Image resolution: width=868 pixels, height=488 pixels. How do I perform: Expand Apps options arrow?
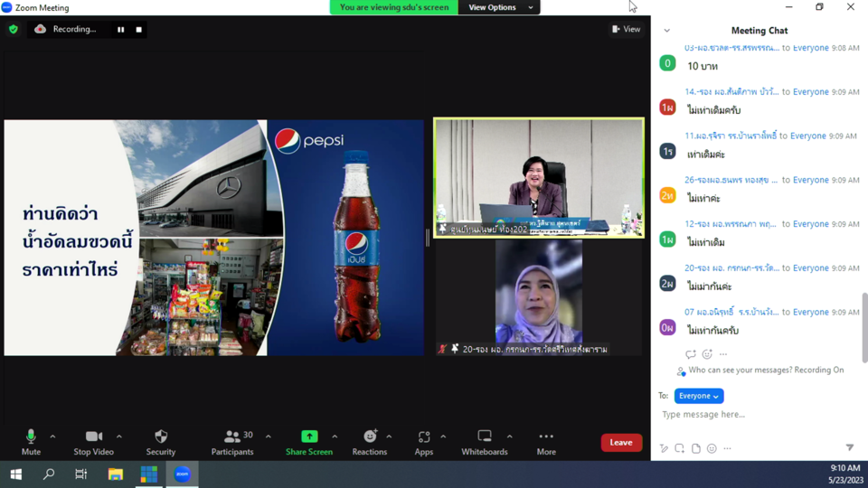(443, 436)
